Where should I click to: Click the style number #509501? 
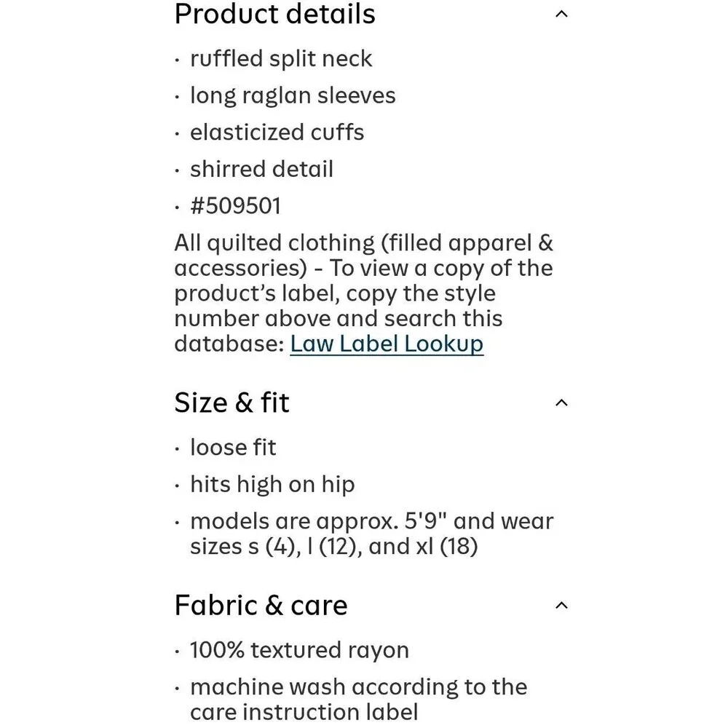234,205
